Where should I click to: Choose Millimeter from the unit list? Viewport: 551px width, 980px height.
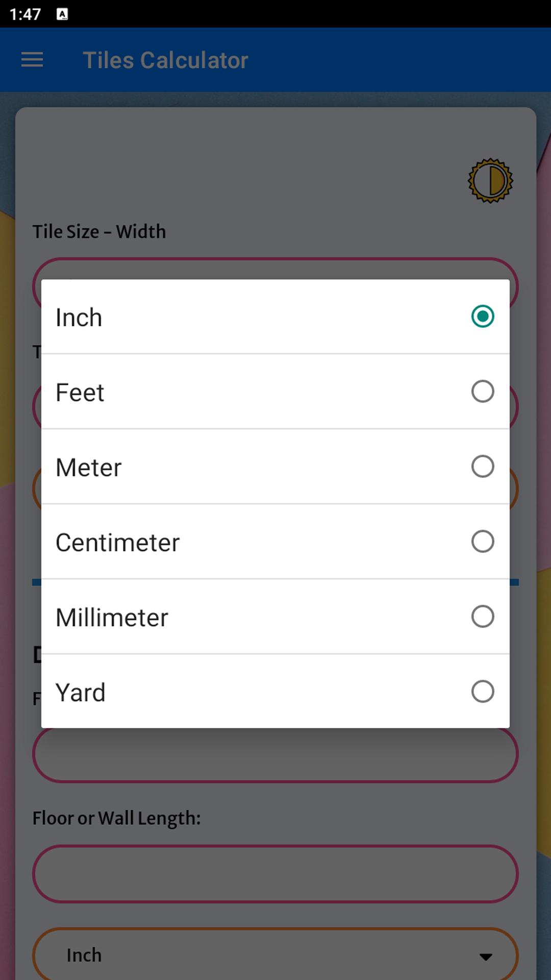pos(275,617)
